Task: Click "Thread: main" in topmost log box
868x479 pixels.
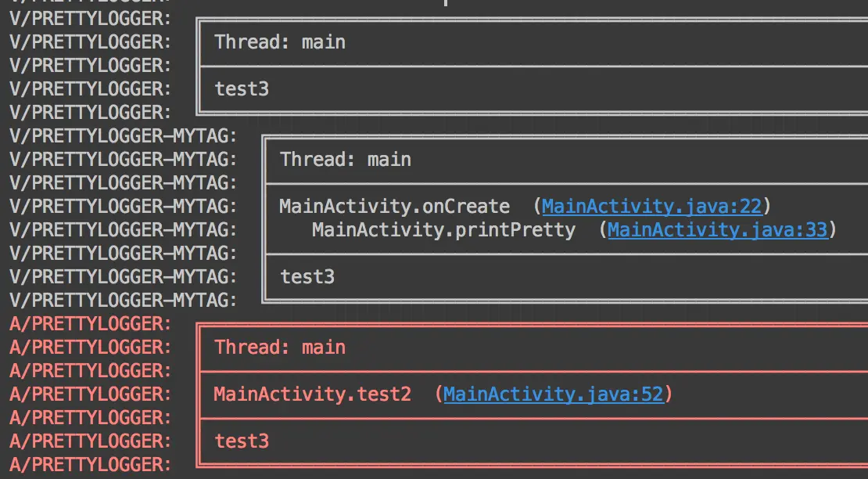Action: [279, 42]
